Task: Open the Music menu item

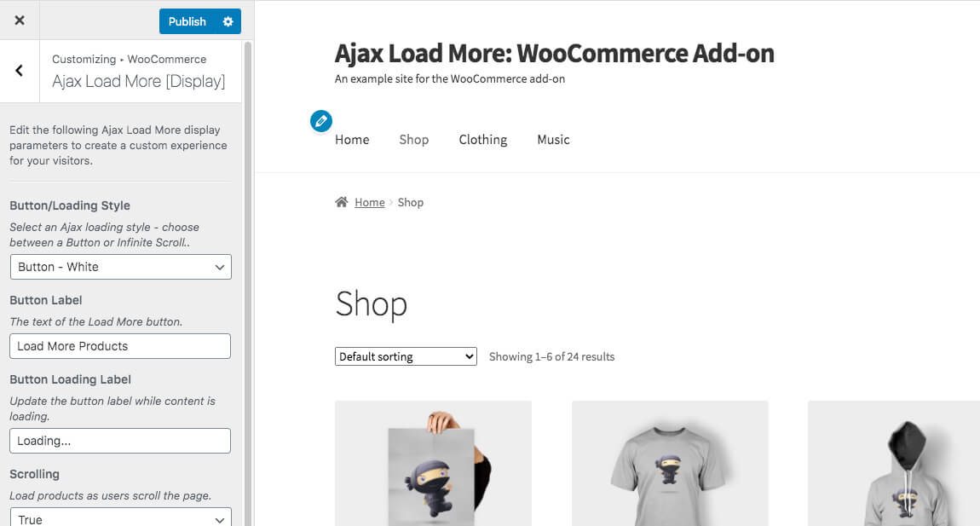Action: (553, 140)
